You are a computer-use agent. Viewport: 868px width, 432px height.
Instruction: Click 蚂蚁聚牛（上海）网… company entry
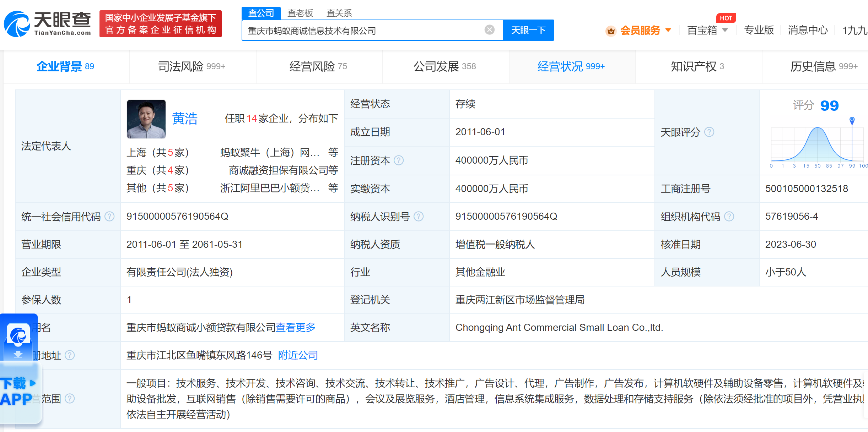coord(270,153)
